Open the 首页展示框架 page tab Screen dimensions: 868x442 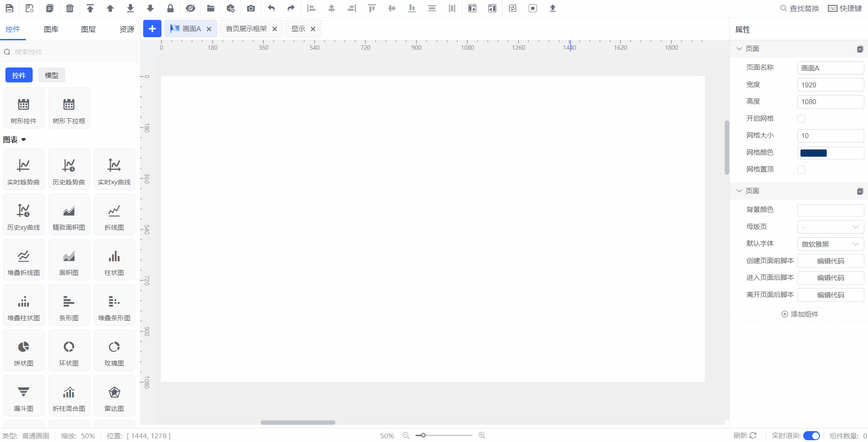tap(246, 29)
